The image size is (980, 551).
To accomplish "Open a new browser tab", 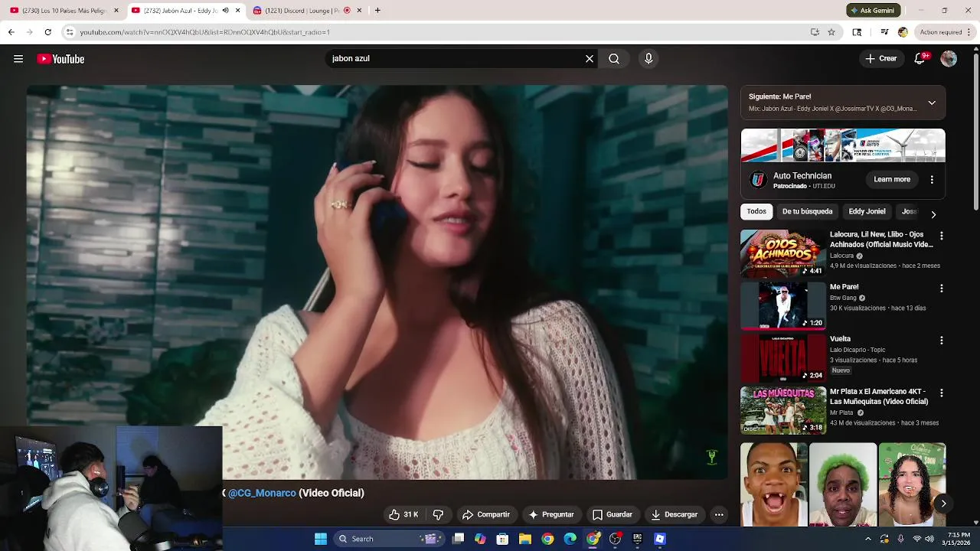I will [x=377, y=11].
